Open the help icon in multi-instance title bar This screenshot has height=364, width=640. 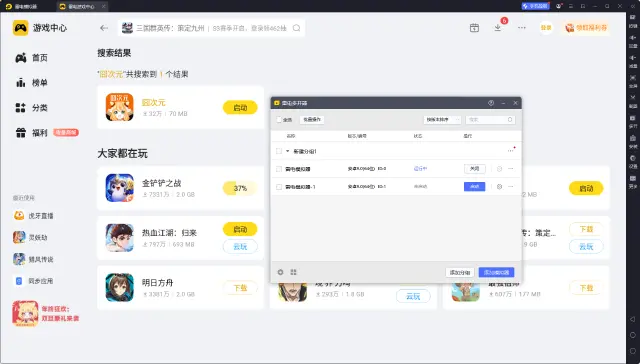491,103
